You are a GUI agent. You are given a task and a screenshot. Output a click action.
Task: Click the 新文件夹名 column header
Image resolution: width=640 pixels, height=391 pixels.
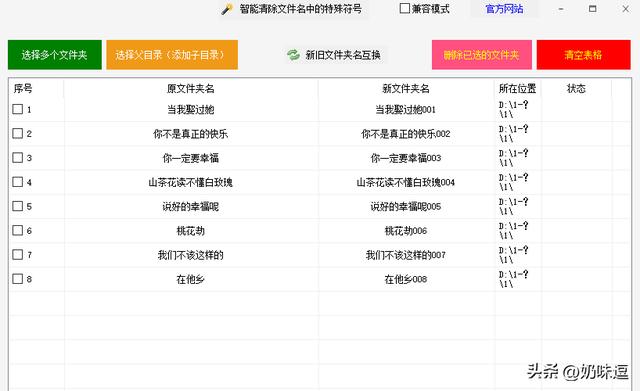(406, 88)
